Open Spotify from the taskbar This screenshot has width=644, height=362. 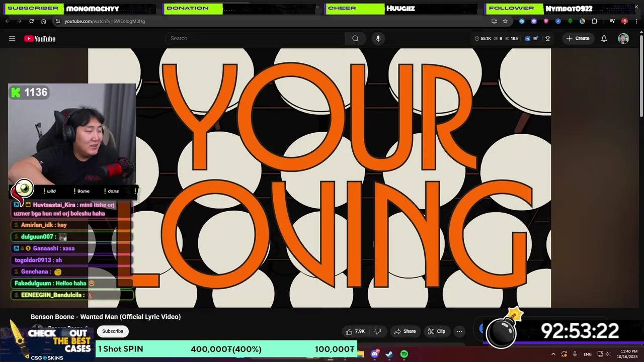point(404,354)
